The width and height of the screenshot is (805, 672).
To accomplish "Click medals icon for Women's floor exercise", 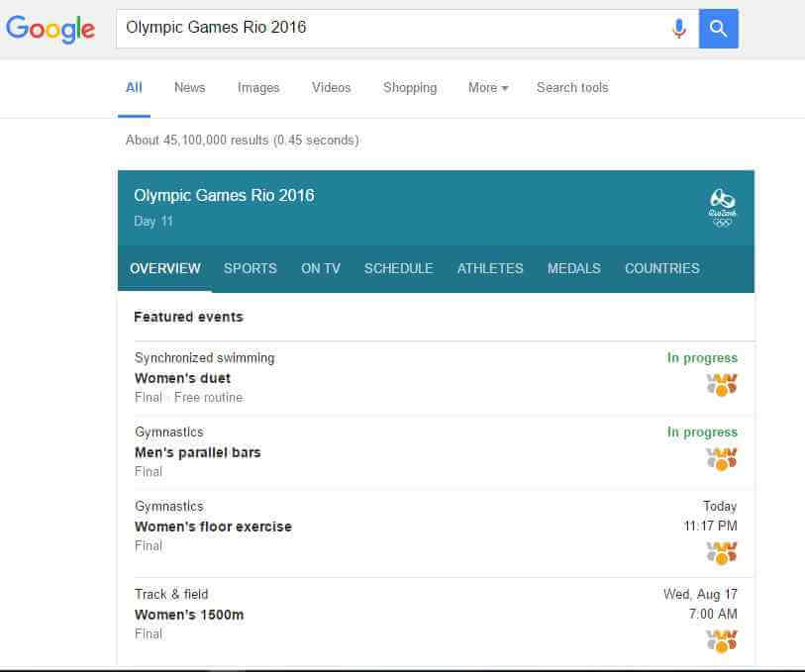I will point(722,553).
